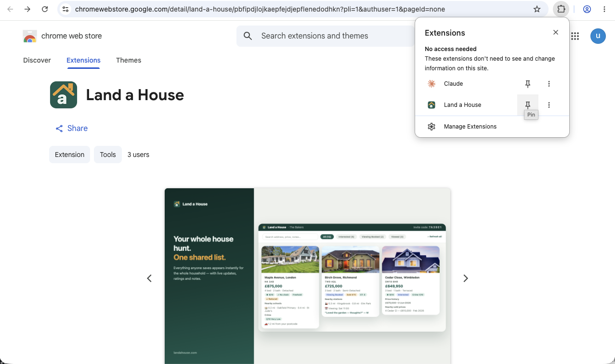The width and height of the screenshot is (615, 364).
Task: Click the Manage Extensions gear icon
Action: point(432,127)
